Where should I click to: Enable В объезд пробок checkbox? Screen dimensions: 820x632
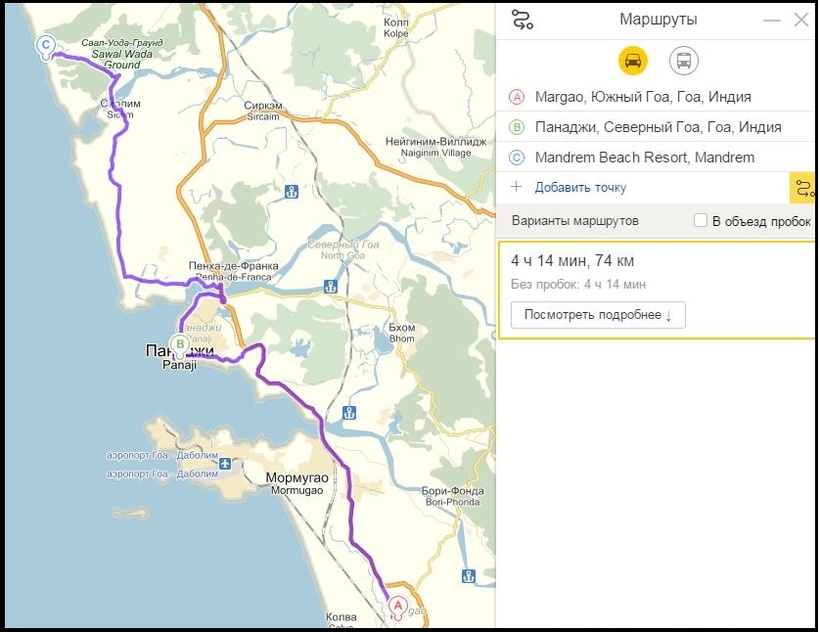pyautogui.click(x=701, y=221)
